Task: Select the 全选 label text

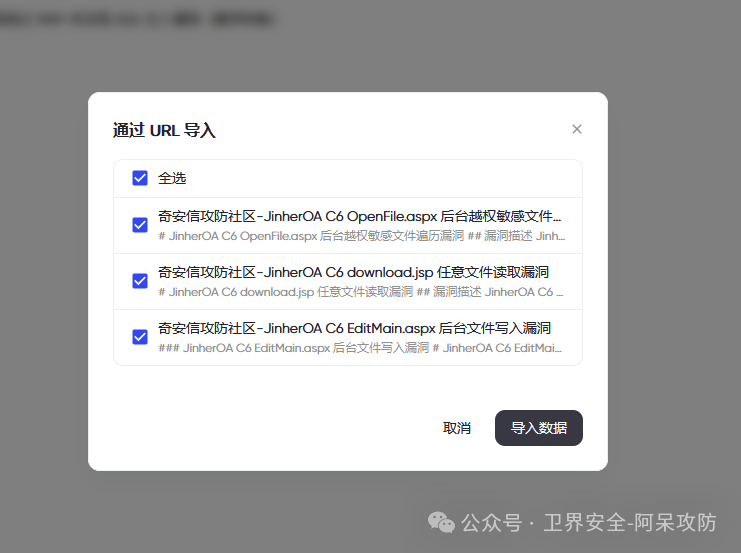Action: pyautogui.click(x=172, y=178)
